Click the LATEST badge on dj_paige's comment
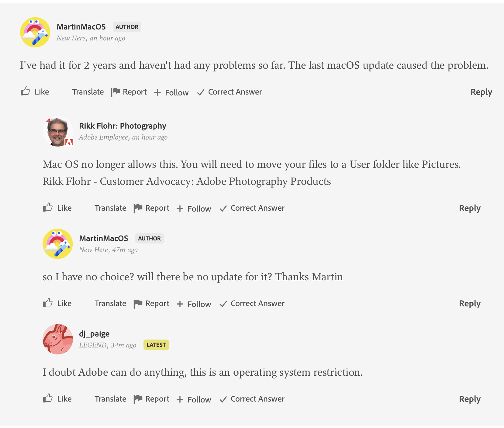This screenshot has height=428, width=504. (x=156, y=345)
